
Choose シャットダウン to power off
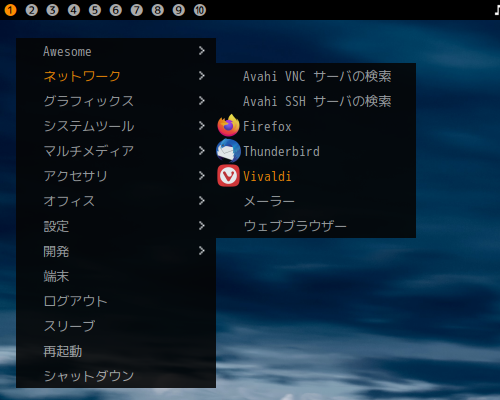pos(116,376)
